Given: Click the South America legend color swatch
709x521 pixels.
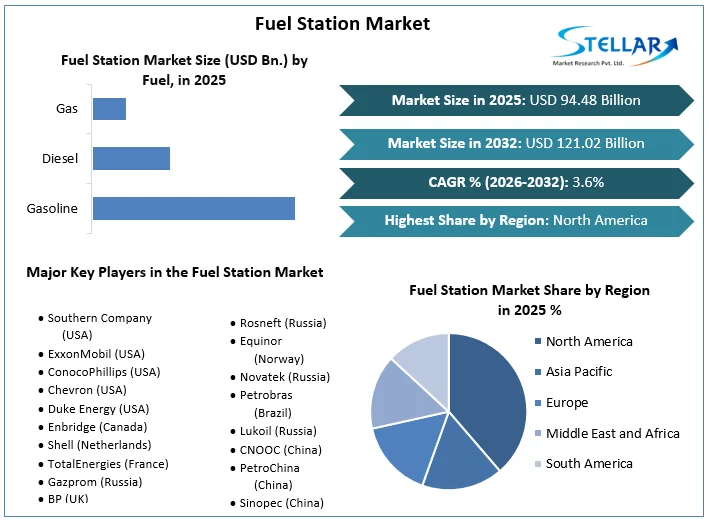Looking at the screenshot, I should click(x=538, y=464).
